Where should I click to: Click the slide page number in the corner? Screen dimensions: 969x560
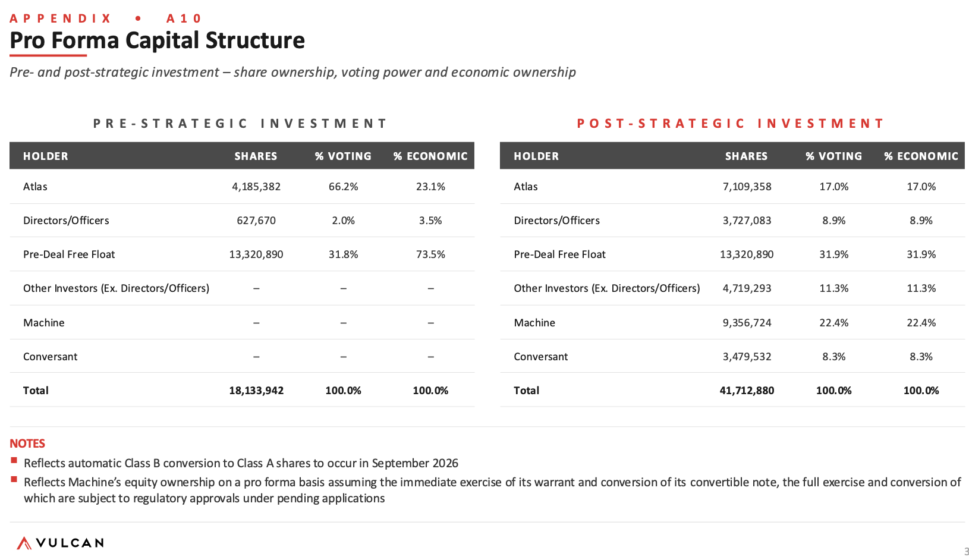coord(966,551)
